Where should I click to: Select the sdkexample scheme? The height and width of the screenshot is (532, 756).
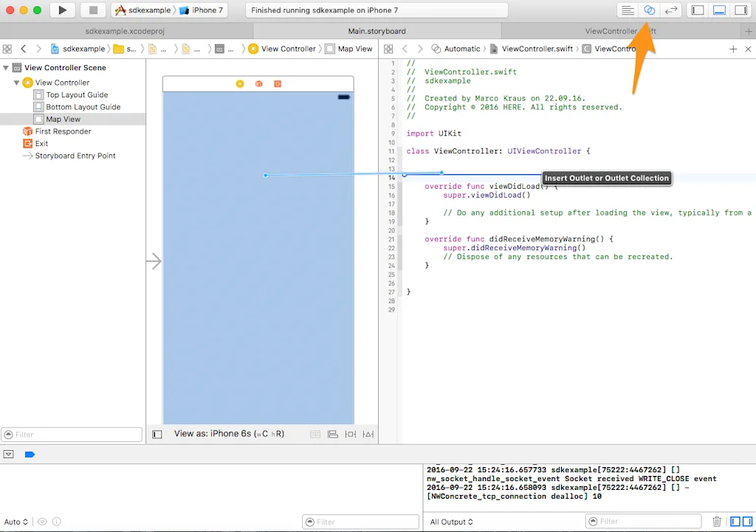142,10
